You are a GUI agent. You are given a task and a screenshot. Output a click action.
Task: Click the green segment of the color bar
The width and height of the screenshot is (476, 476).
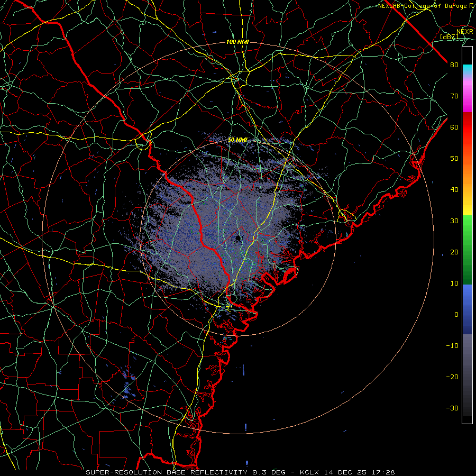pos(467,250)
